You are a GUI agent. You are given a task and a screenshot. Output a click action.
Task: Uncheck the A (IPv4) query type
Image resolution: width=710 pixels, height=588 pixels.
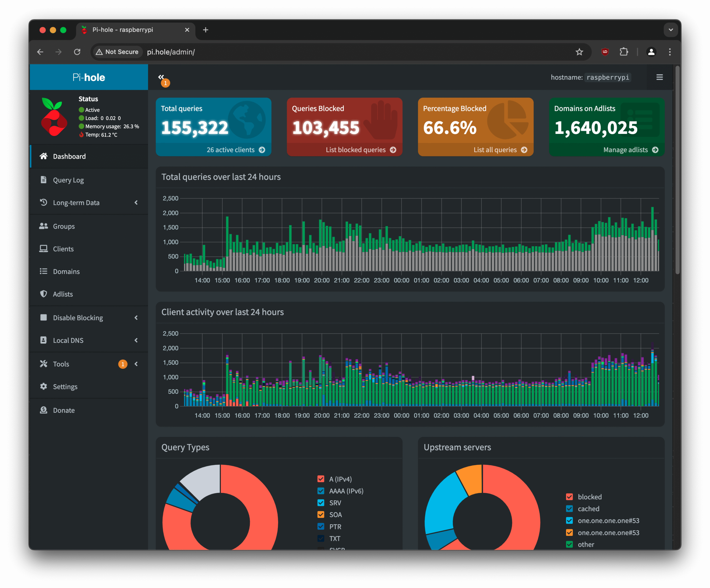[x=321, y=479]
